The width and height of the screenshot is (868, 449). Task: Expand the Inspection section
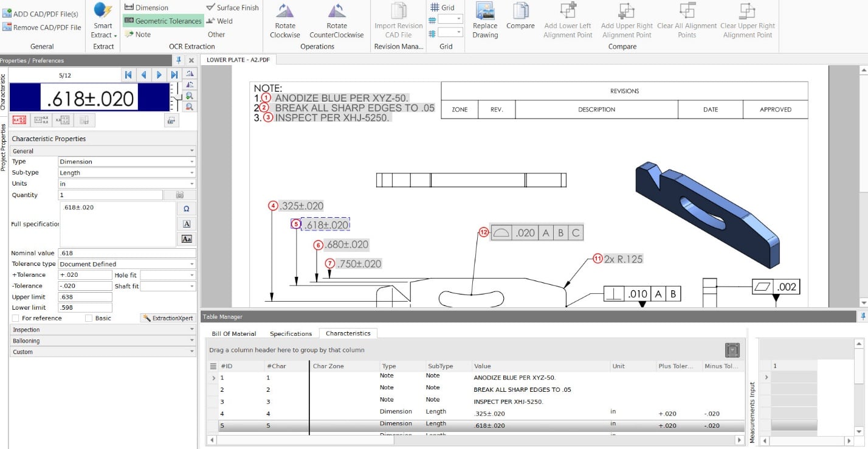[x=103, y=330]
